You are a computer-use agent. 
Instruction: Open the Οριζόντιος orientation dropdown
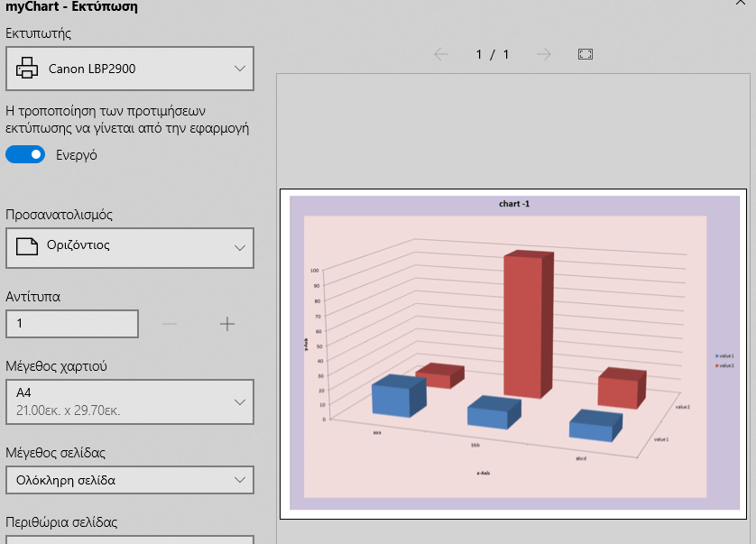pyautogui.click(x=130, y=248)
